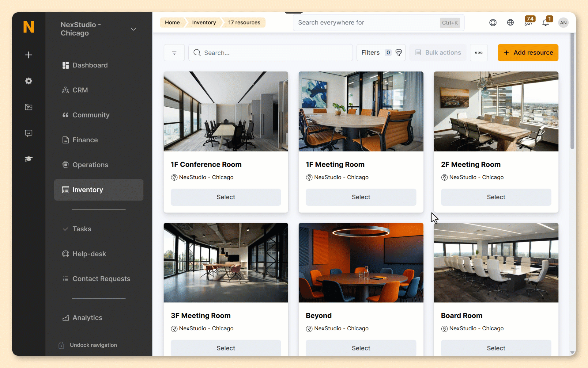Open Operations in the navigation
The image size is (588, 368).
[x=99, y=165]
